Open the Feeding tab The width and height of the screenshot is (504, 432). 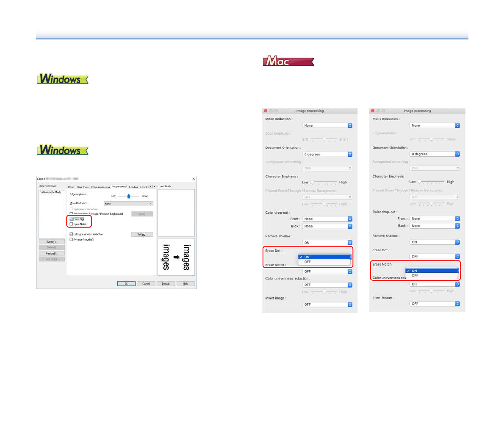[x=133, y=187]
